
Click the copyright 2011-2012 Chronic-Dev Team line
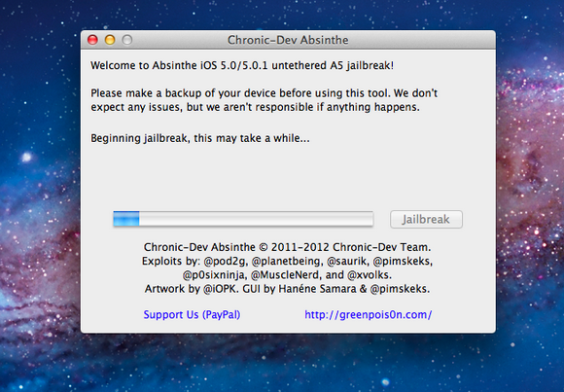[x=287, y=247]
